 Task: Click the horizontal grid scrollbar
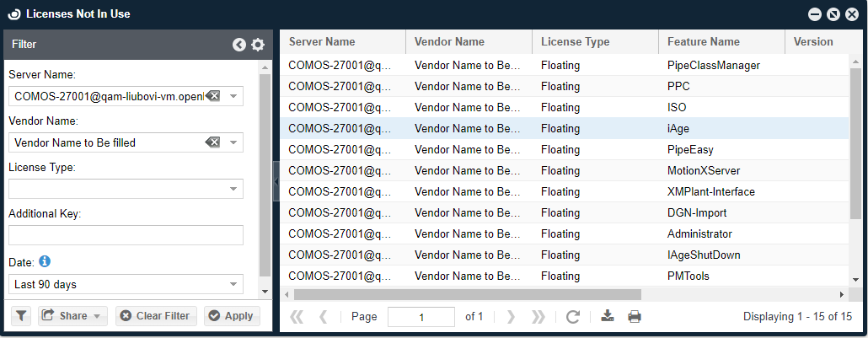point(463,294)
